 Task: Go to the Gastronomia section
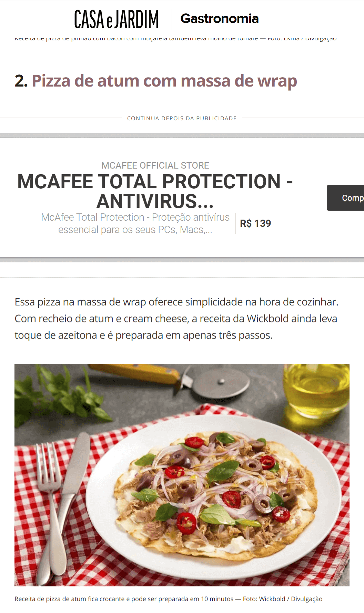click(220, 19)
